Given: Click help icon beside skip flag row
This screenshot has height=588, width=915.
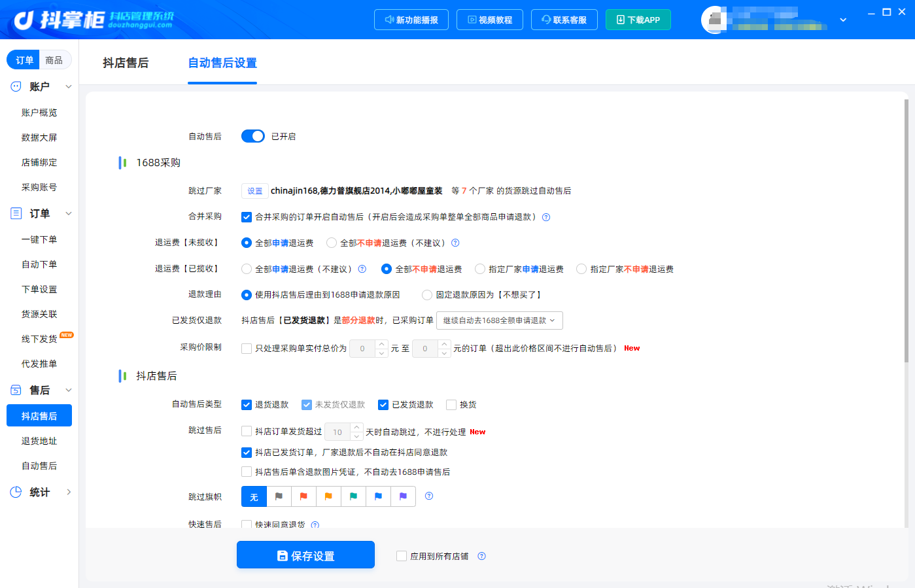Looking at the screenshot, I should coord(429,496).
